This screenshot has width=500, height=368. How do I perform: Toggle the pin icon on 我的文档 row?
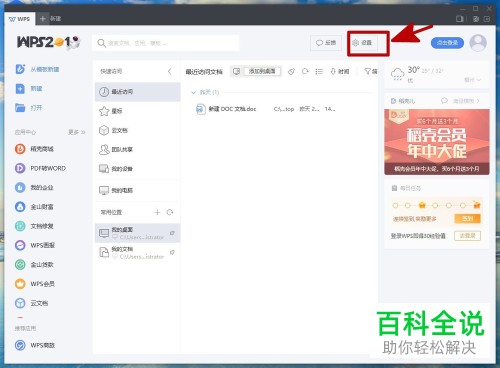tap(172, 252)
